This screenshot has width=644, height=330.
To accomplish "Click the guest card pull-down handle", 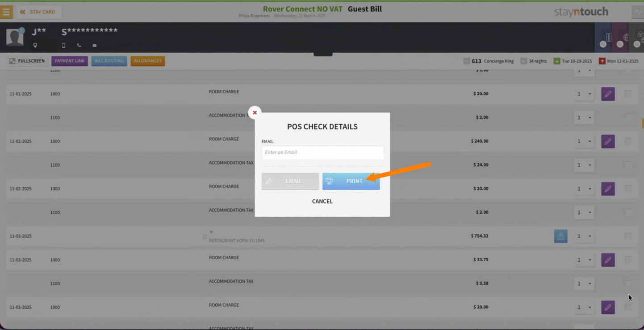I will pyautogui.click(x=323, y=54).
